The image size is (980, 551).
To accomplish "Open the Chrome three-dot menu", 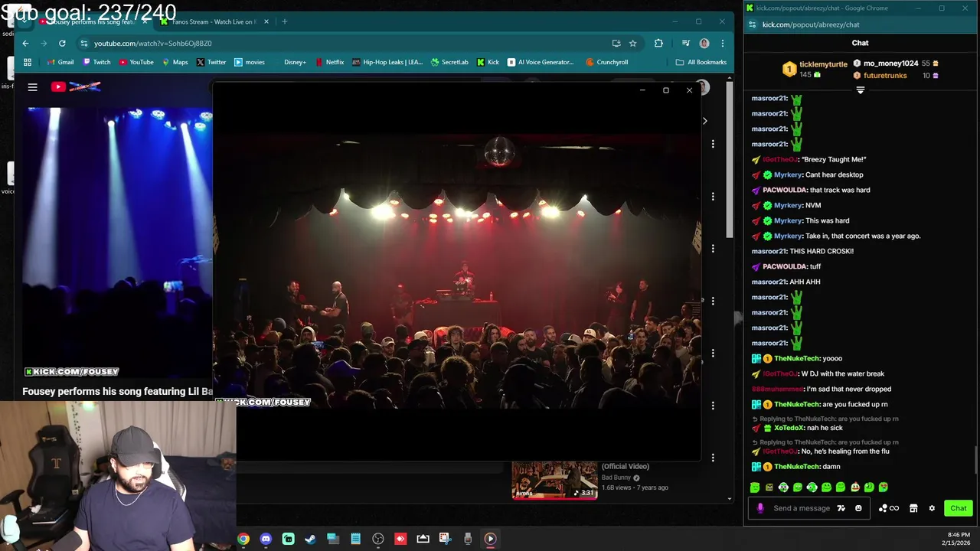I will [x=722, y=44].
